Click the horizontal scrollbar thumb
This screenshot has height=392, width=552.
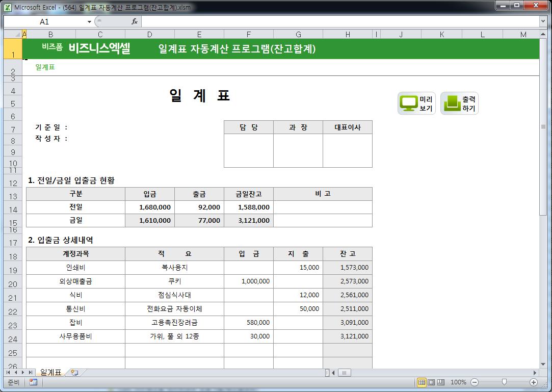coord(344,373)
